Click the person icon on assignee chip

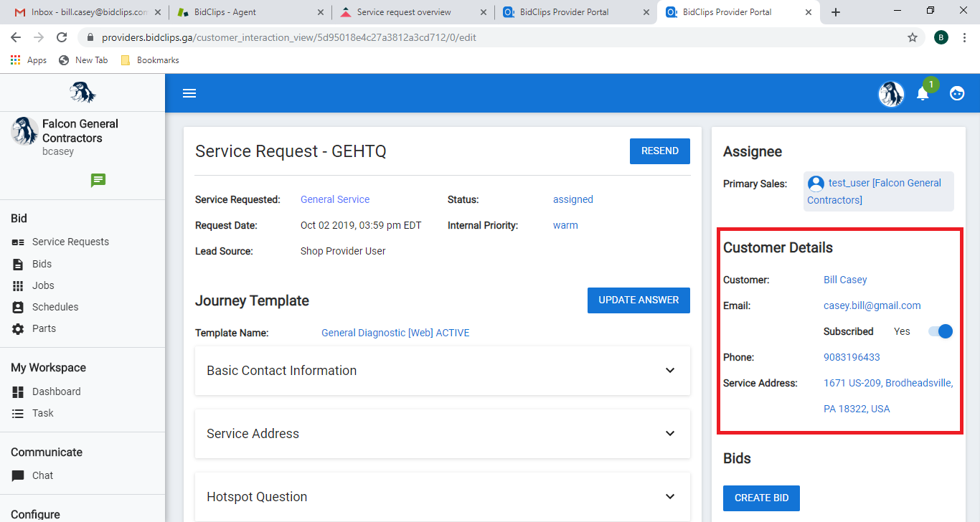pos(816,184)
